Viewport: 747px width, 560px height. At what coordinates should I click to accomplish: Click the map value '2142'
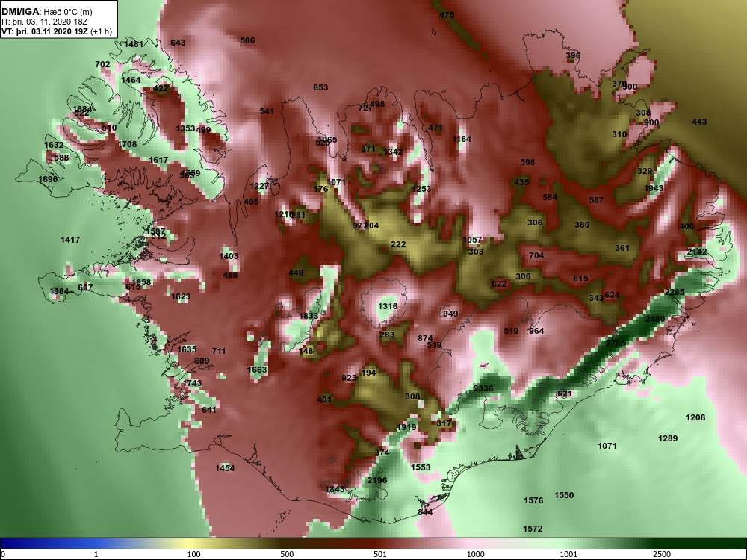698,252
